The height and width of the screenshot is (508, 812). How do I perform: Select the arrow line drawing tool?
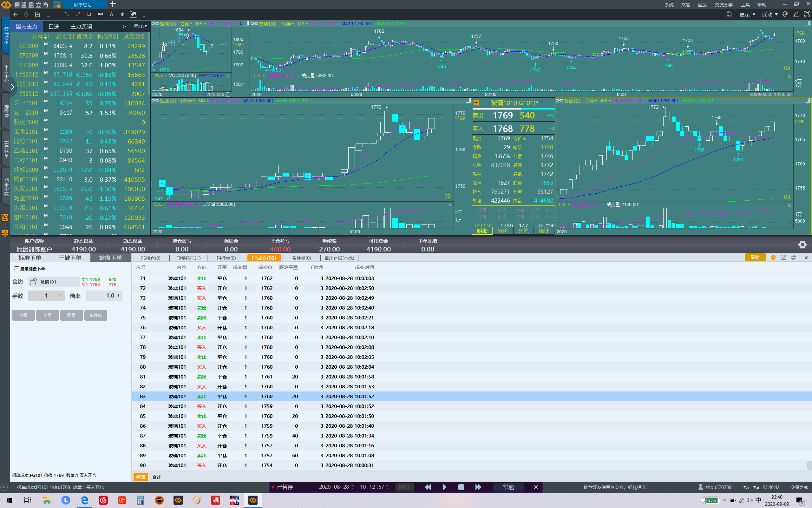[x=78, y=15]
